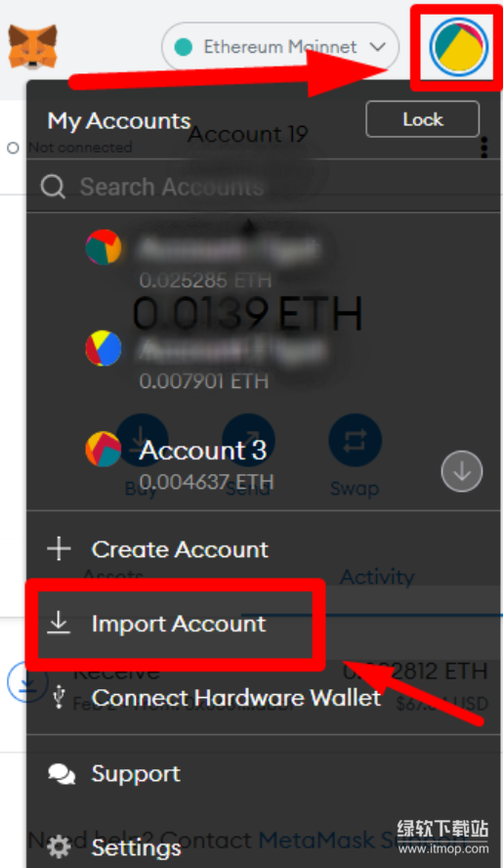Select Account 3 from the list
Screen dimensions: 503x868
click(264, 462)
